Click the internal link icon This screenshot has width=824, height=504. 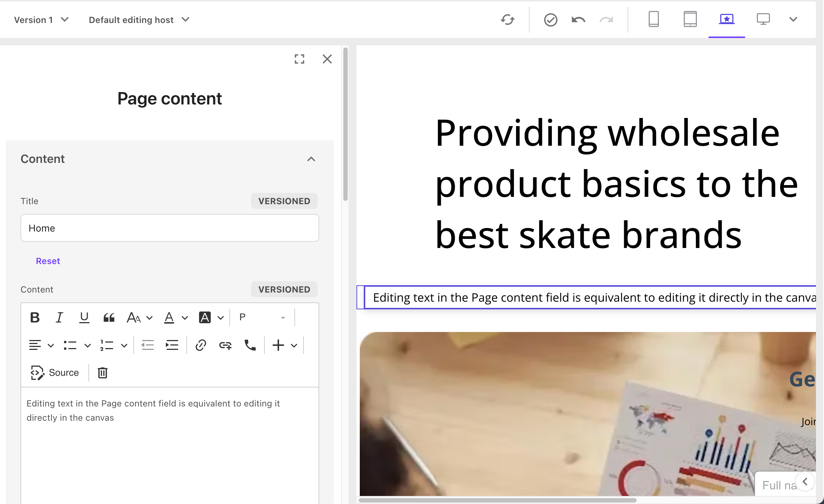[225, 345]
